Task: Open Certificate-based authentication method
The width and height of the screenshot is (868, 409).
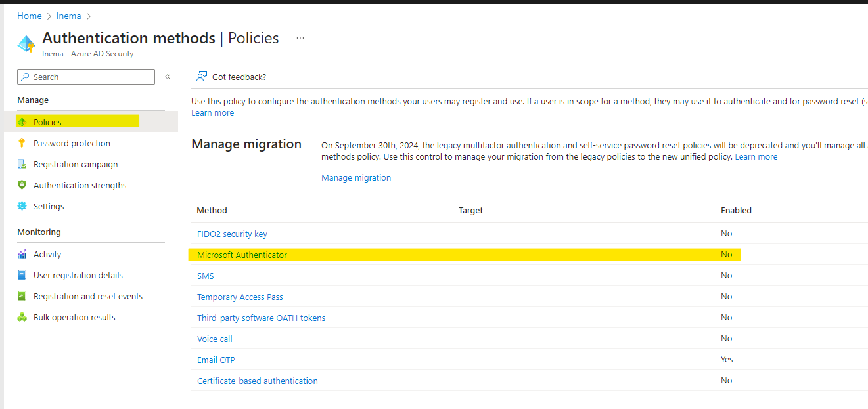Action: 258,381
